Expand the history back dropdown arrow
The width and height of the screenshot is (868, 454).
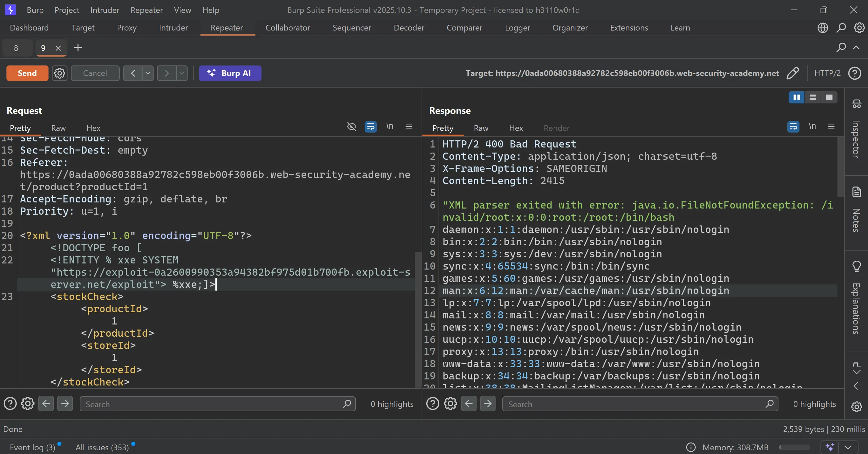coord(148,73)
